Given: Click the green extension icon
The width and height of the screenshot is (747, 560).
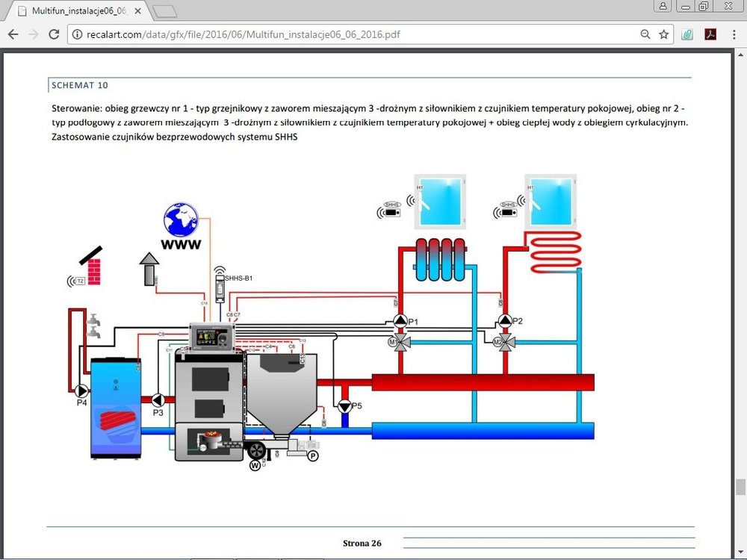Looking at the screenshot, I should click(x=688, y=34).
